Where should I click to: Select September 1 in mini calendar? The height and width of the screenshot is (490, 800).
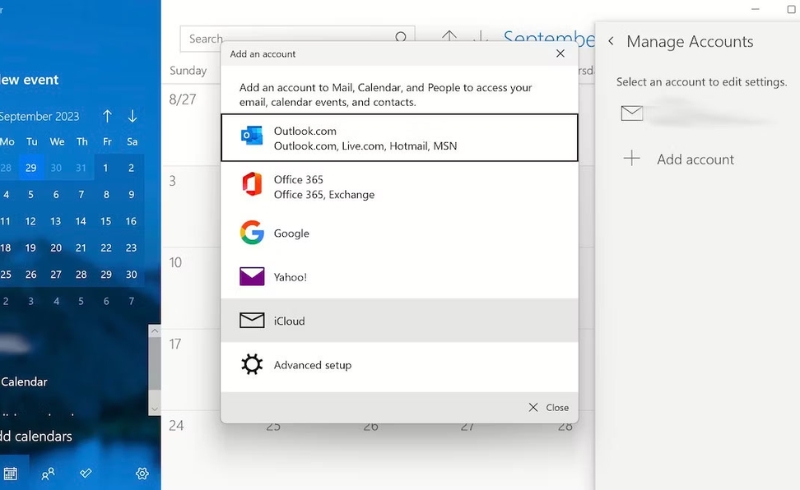pyautogui.click(x=106, y=167)
